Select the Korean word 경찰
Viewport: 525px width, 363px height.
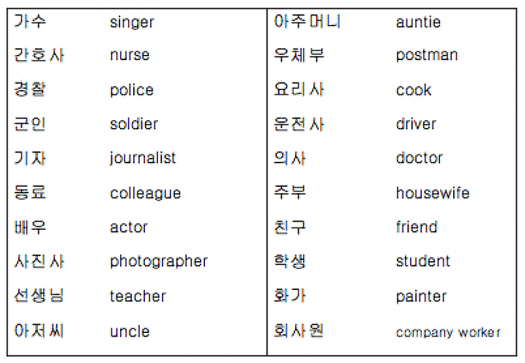[x=30, y=89]
